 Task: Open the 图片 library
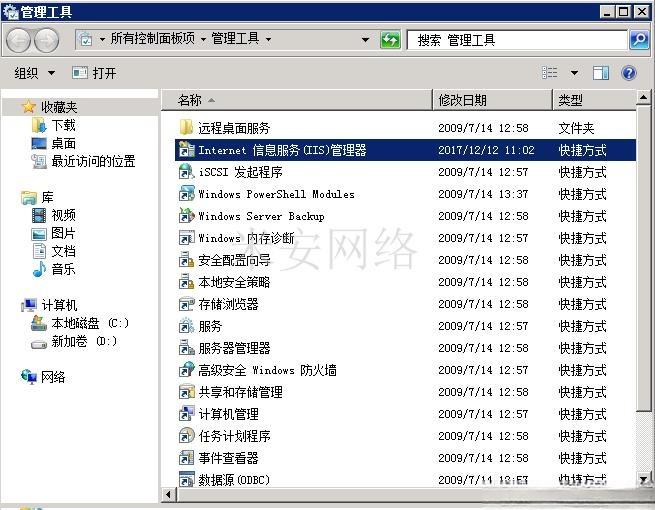(63, 233)
